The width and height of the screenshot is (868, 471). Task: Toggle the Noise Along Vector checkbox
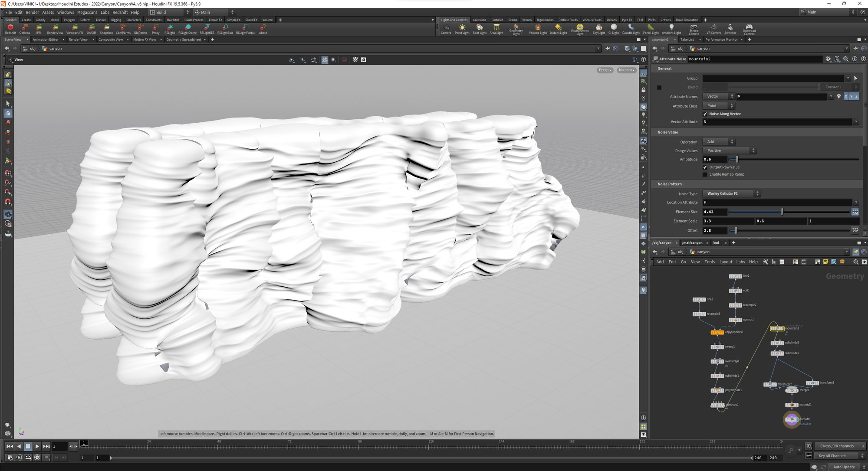click(705, 114)
